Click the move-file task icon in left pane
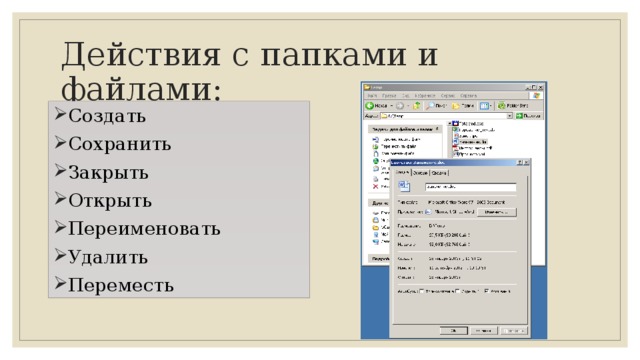The width and height of the screenshot is (640, 360). [x=376, y=147]
